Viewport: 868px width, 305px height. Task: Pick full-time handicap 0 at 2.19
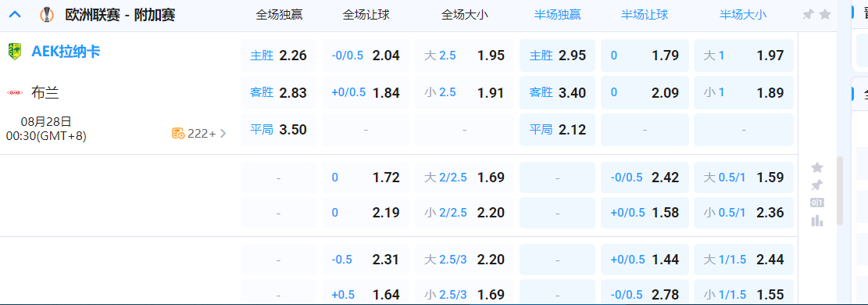[366, 213]
